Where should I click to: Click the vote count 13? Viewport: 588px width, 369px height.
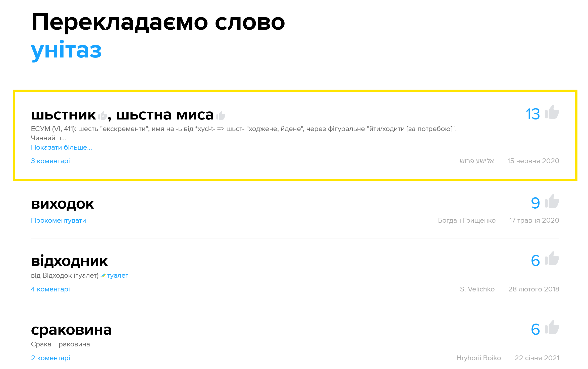532,114
